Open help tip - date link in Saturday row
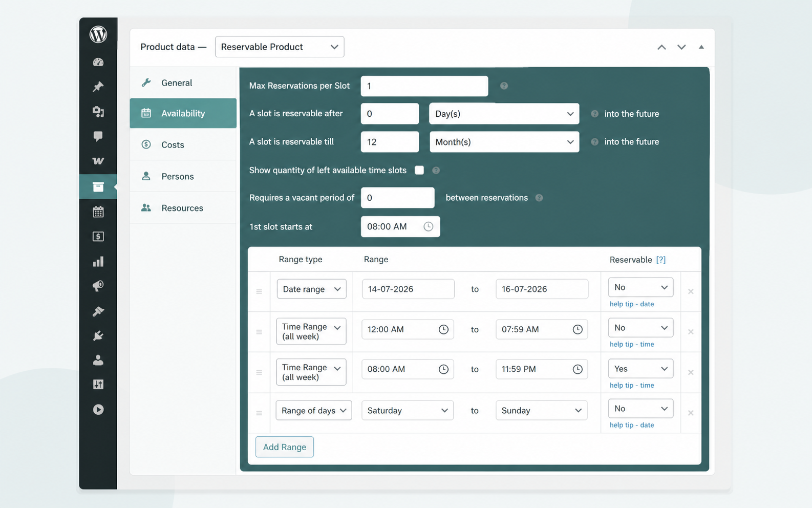The height and width of the screenshot is (508, 812). [632, 425]
